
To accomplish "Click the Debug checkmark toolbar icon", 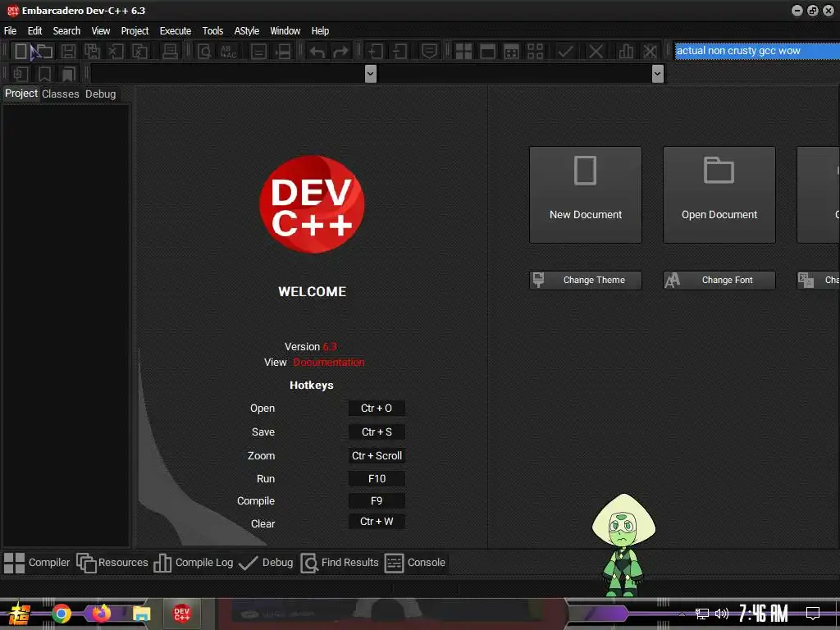I will pyautogui.click(x=565, y=52).
